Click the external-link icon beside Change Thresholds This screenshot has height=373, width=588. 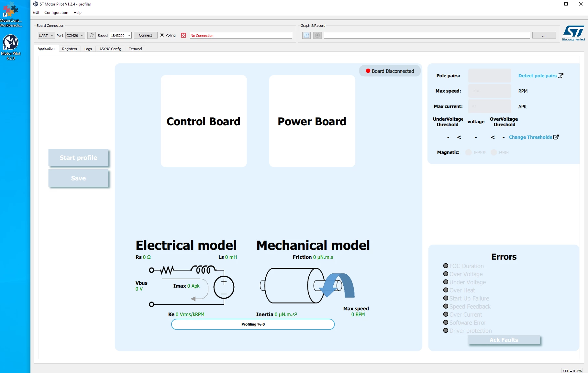pyautogui.click(x=556, y=137)
